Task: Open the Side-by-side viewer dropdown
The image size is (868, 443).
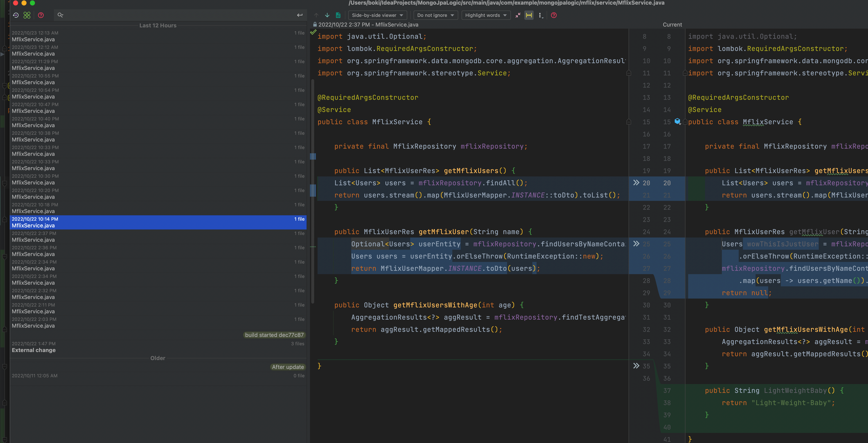Action: pyautogui.click(x=377, y=15)
